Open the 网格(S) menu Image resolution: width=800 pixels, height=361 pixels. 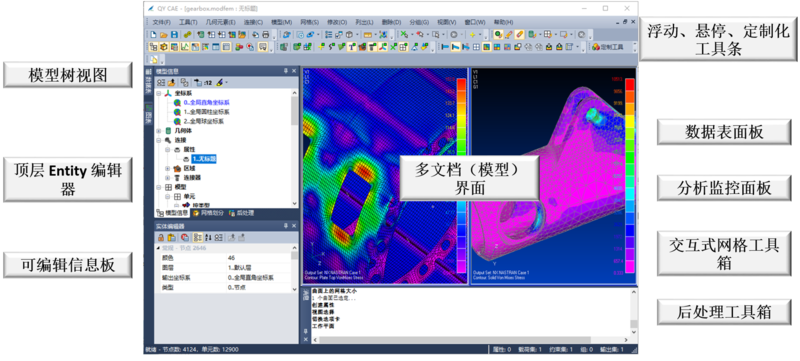click(x=310, y=22)
